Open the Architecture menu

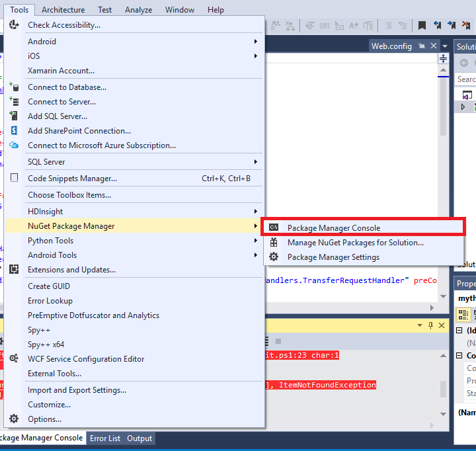click(x=63, y=10)
